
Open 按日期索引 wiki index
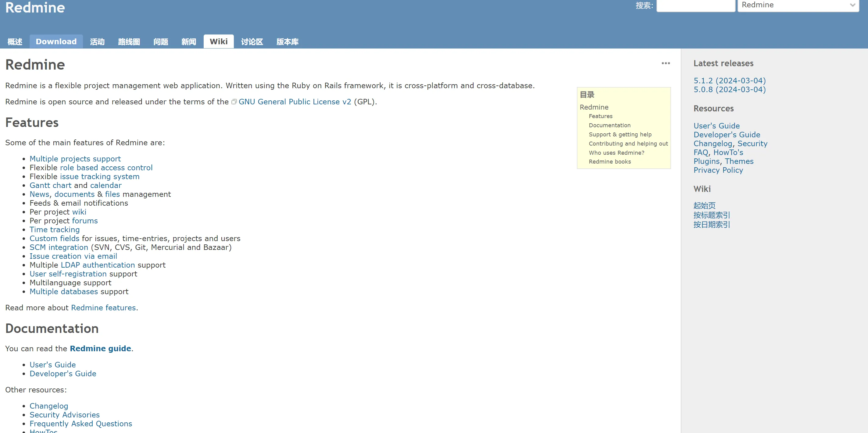pos(712,224)
